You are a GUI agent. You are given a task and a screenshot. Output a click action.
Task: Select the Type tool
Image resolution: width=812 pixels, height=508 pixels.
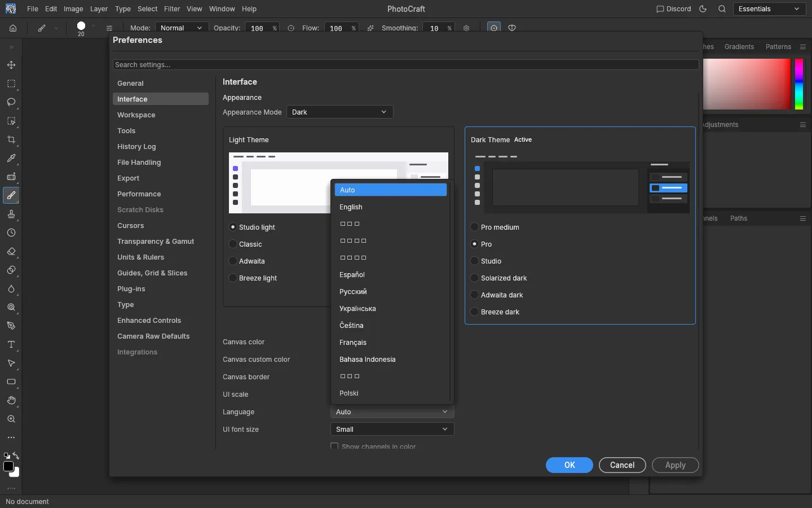(11, 344)
